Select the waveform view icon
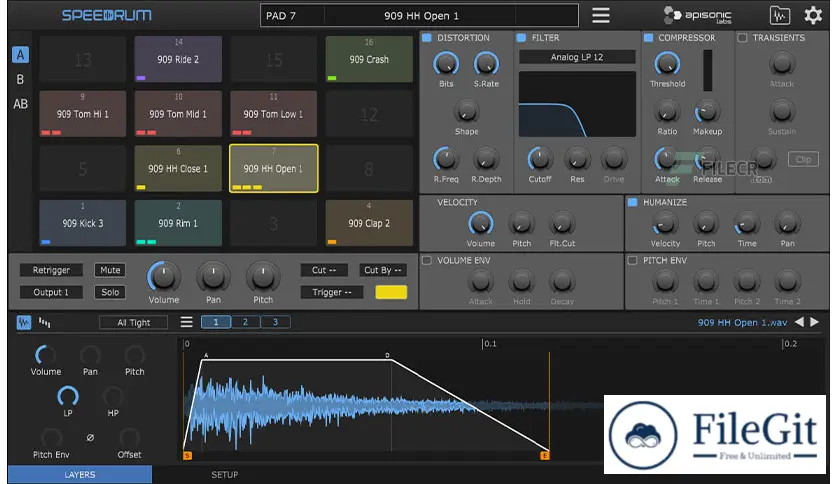The image size is (836, 484). [x=23, y=322]
